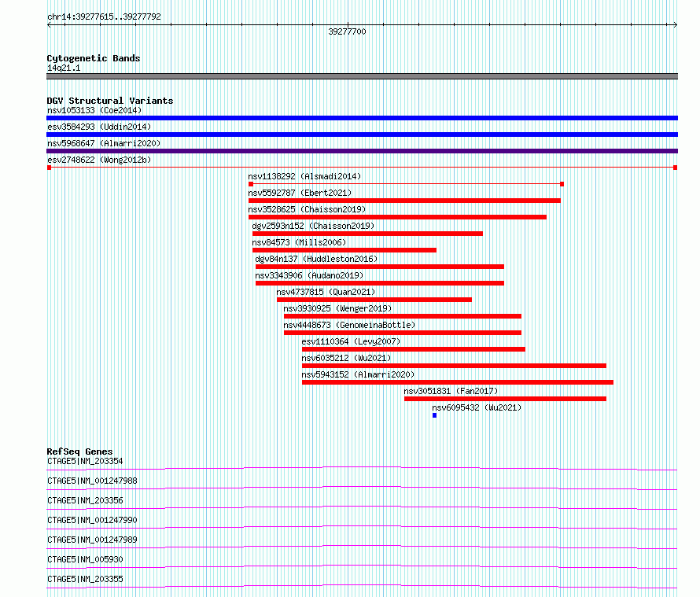The image size is (700, 597).
Task: Click the red bar under nsv3051831
Action: (506, 399)
